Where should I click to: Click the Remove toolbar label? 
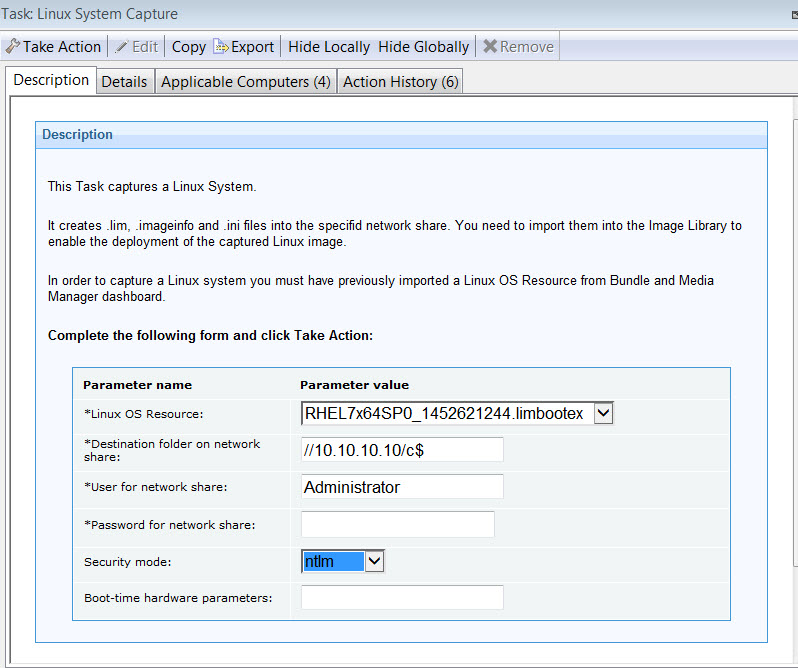527,47
